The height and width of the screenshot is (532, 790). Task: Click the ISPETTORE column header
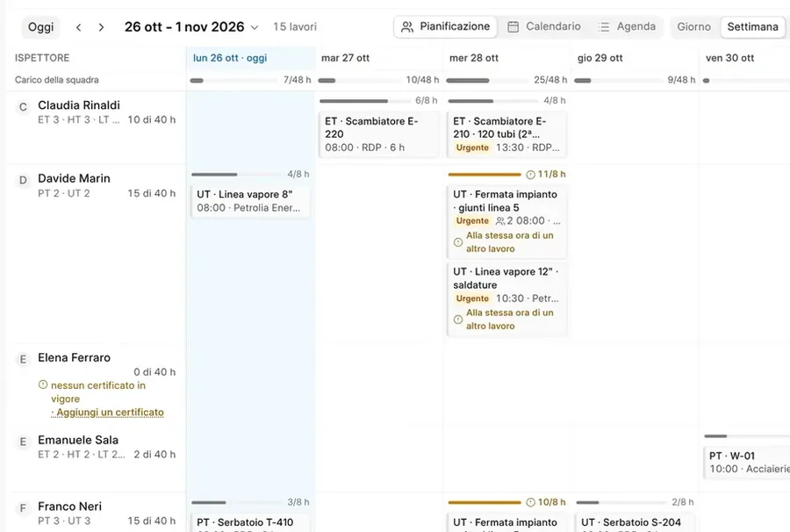tap(42, 58)
